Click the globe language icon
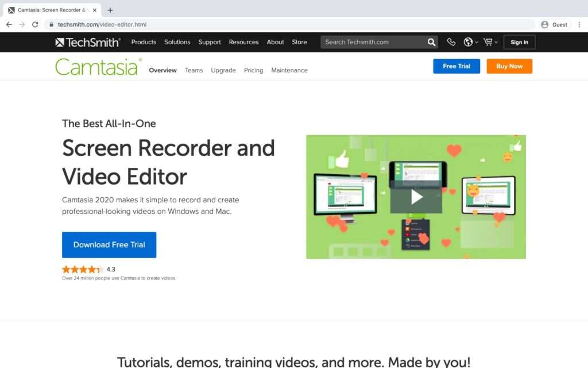This screenshot has height=368, width=588. pos(468,41)
